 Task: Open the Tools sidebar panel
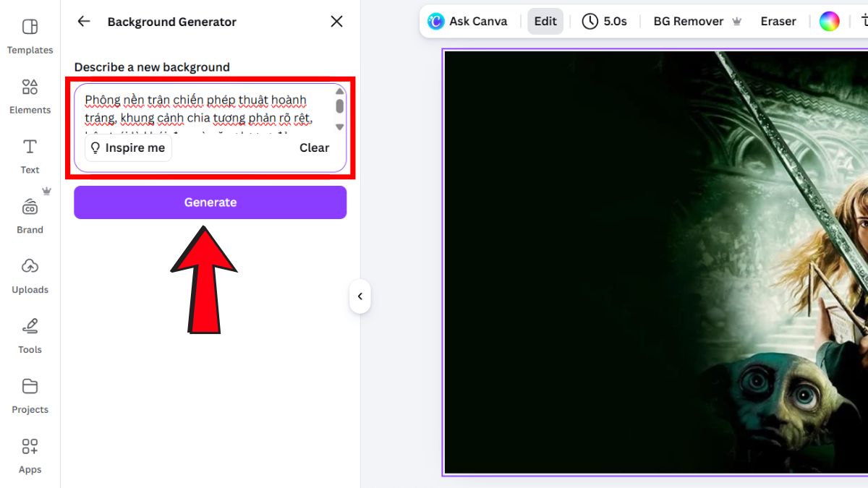pos(30,336)
